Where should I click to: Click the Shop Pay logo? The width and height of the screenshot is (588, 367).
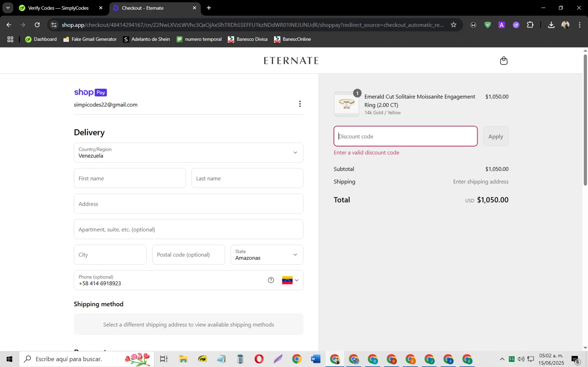[91, 92]
